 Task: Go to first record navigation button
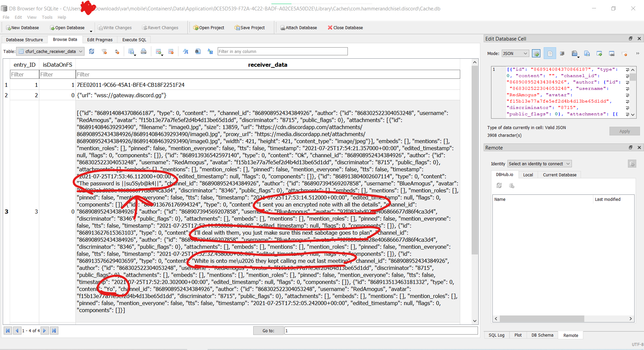point(8,331)
